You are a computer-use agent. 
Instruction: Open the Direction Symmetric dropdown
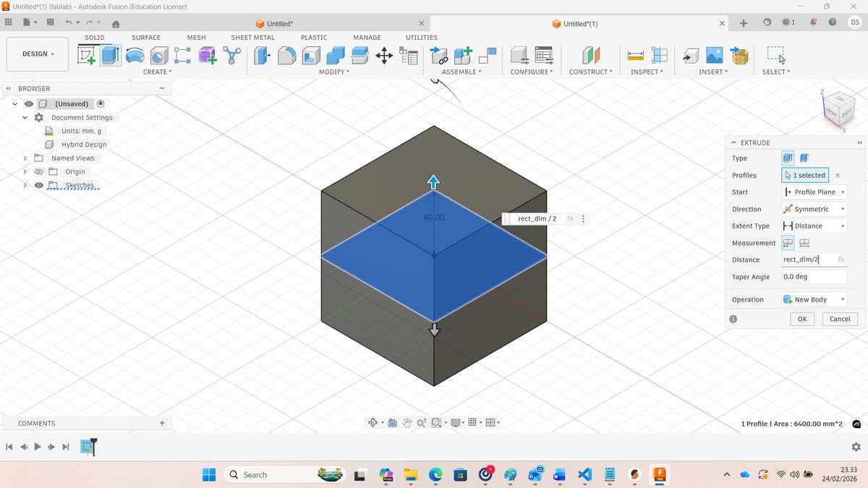814,209
